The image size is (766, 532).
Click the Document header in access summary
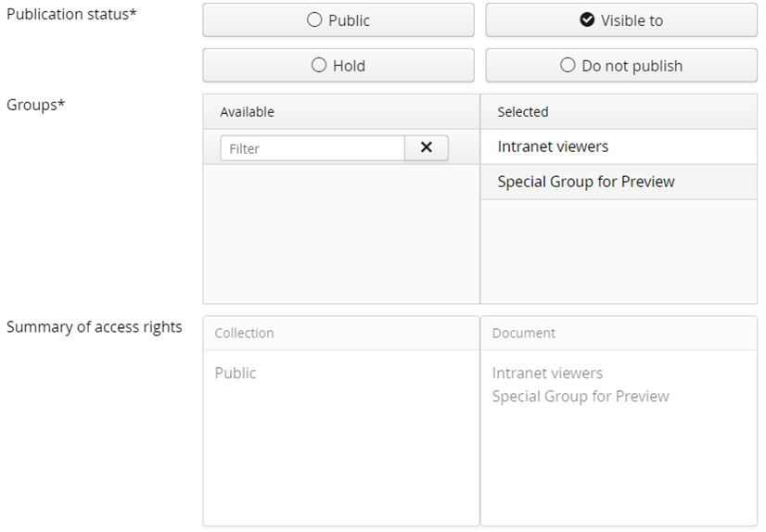(x=523, y=333)
